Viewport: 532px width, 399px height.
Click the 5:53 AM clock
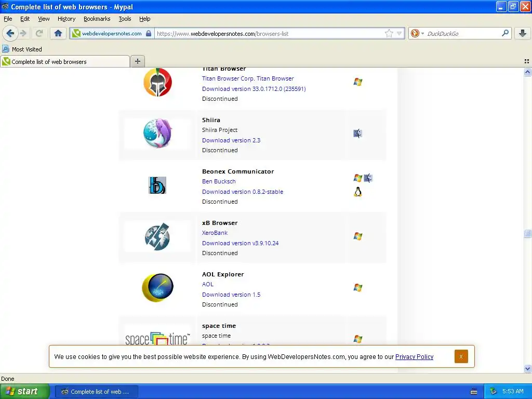[513, 391]
